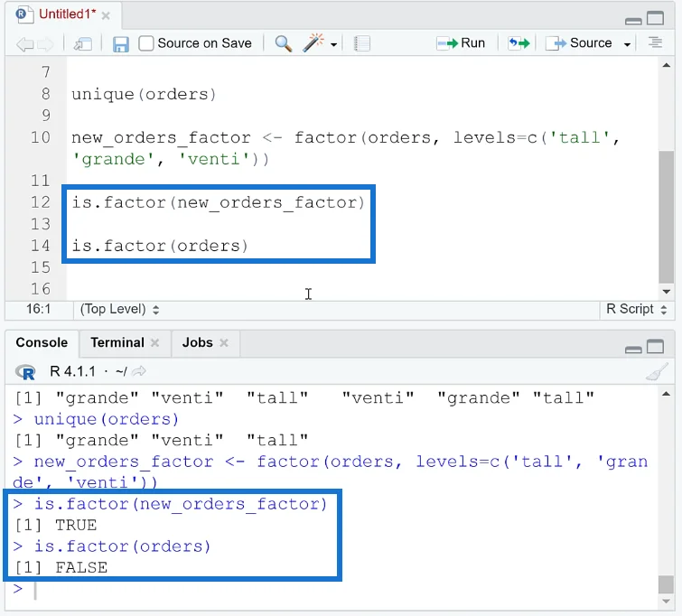Open the code tools magic wand
682x616 pixels.
pos(313,42)
